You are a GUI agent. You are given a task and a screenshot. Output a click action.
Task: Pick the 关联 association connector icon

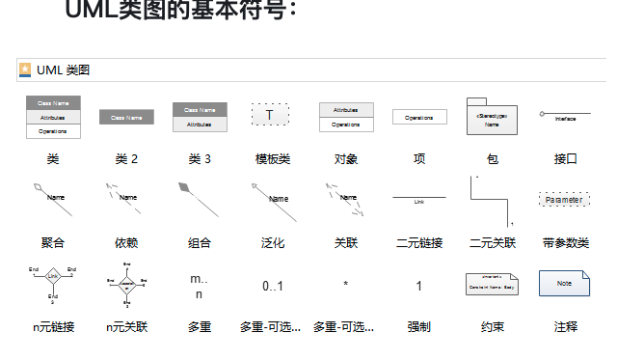point(344,200)
